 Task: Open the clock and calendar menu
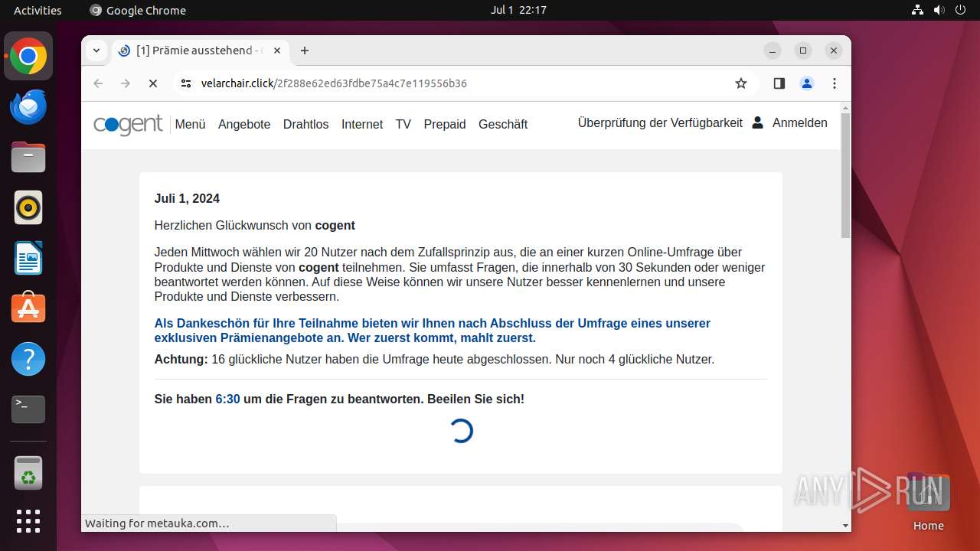(518, 10)
